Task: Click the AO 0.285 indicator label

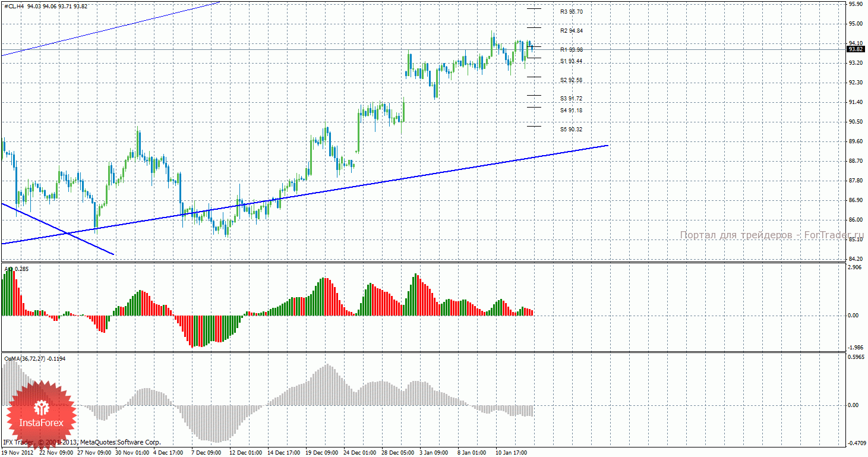Action: pyautogui.click(x=16, y=269)
